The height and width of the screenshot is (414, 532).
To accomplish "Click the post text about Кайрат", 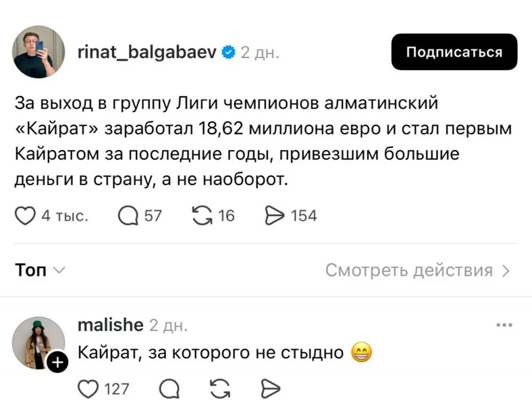I will (260, 141).
